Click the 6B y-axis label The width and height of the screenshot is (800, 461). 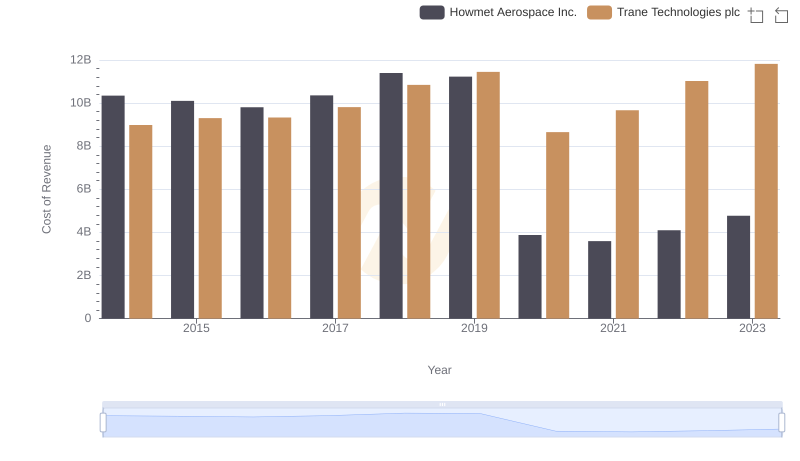click(84, 189)
